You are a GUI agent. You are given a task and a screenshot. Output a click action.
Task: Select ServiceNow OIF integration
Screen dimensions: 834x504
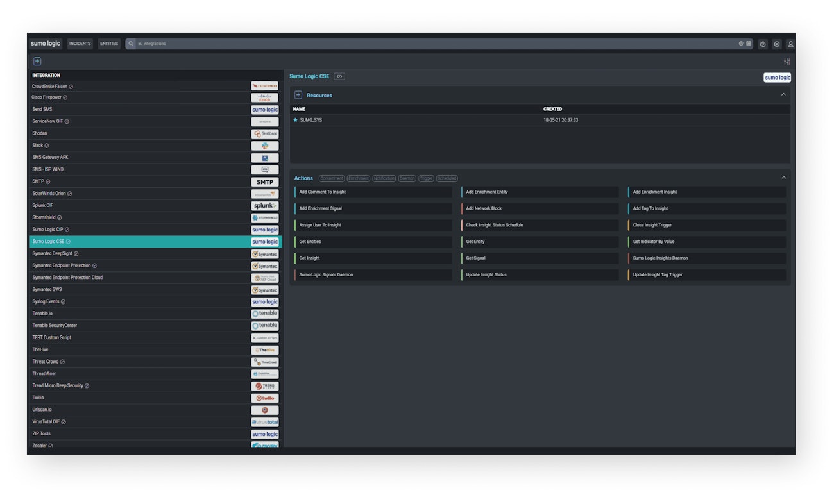point(155,121)
